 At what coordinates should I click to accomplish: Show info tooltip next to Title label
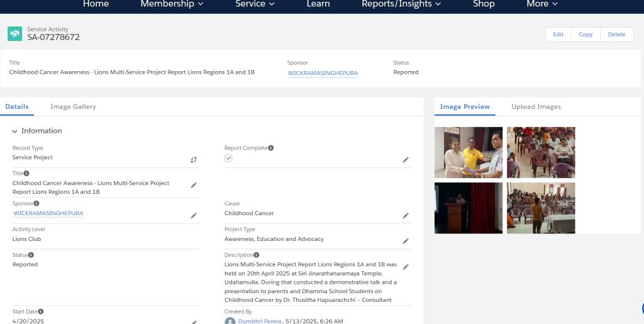click(x=26, y=173)
